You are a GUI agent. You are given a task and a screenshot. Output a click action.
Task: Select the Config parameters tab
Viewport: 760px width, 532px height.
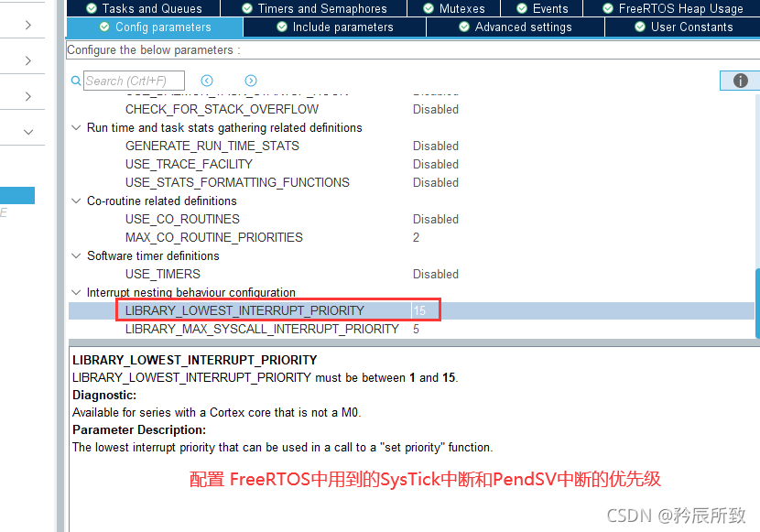pos(155,27)
